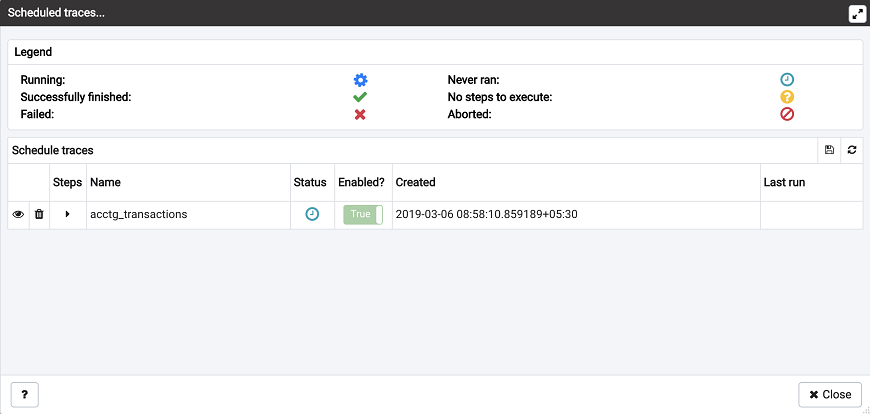The image size is (870, 414).
Task: Click the Failed: legend label
Action: coord(37,115)
